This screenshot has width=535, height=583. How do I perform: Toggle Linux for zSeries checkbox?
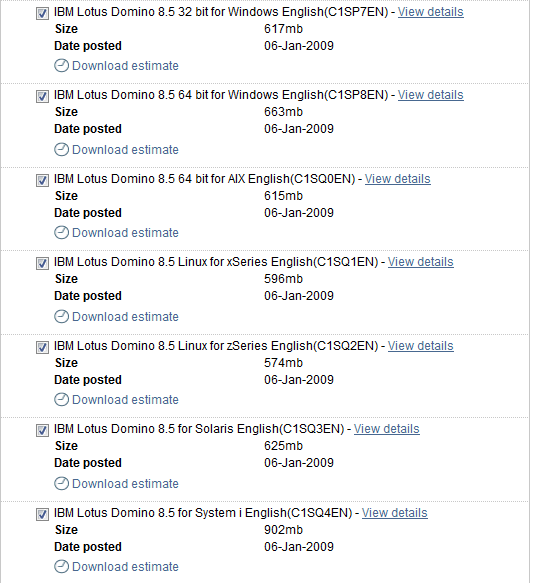tap(42, 347)
